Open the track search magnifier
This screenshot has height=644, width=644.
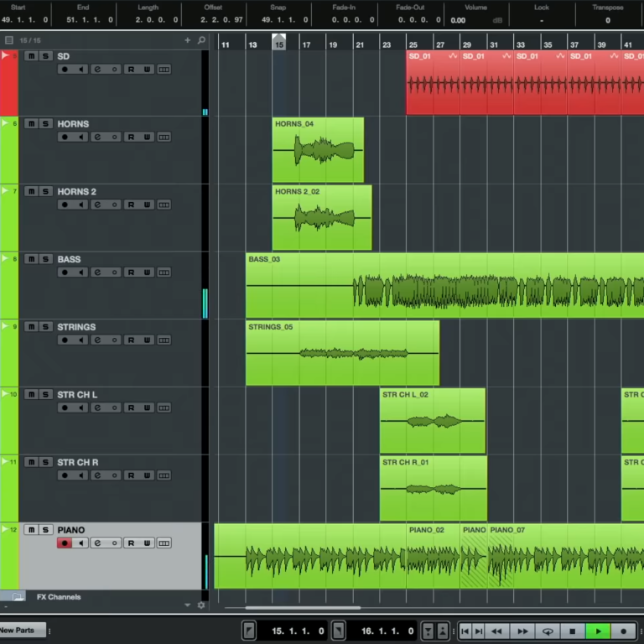[x=201, y=40]
